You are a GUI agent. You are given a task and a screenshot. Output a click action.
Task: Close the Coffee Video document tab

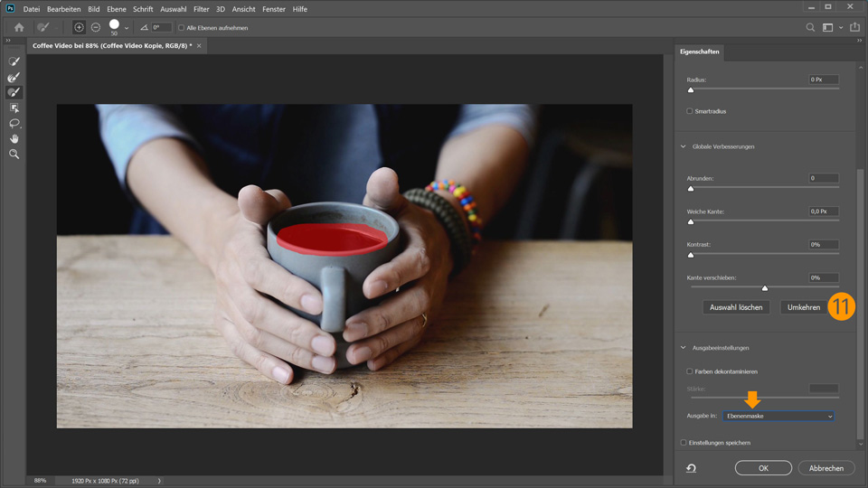tap(199, 46)
